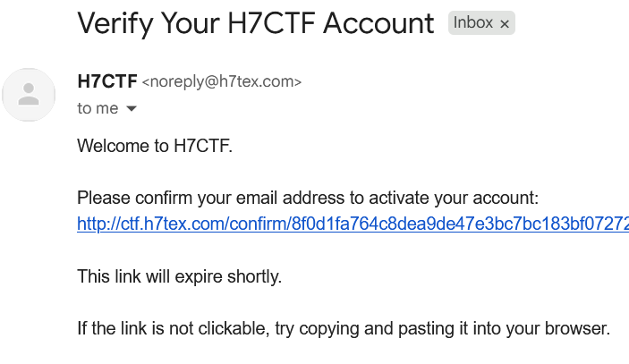Click the "This link will expire shortly." line
The width and height of the screenshot is (629, 364).
point(179,276)
